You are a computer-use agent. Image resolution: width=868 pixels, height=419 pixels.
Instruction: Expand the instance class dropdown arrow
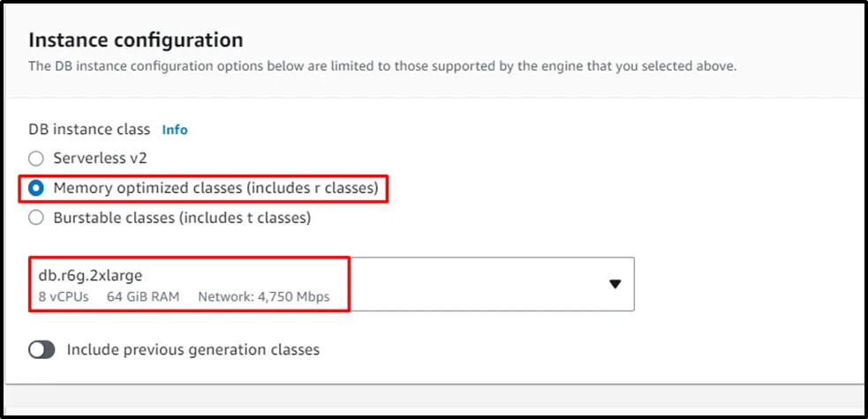[x=615, y=284]
